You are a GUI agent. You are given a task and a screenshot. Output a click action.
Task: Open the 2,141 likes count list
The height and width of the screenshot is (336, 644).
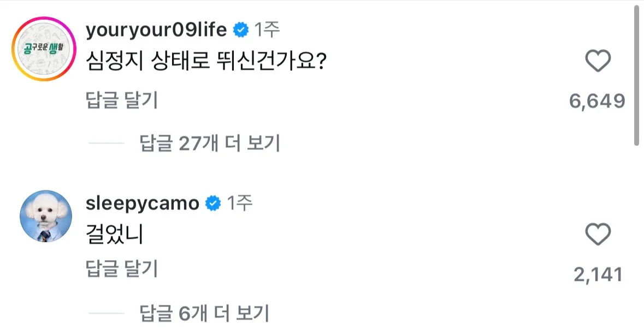tap(598, 274)
